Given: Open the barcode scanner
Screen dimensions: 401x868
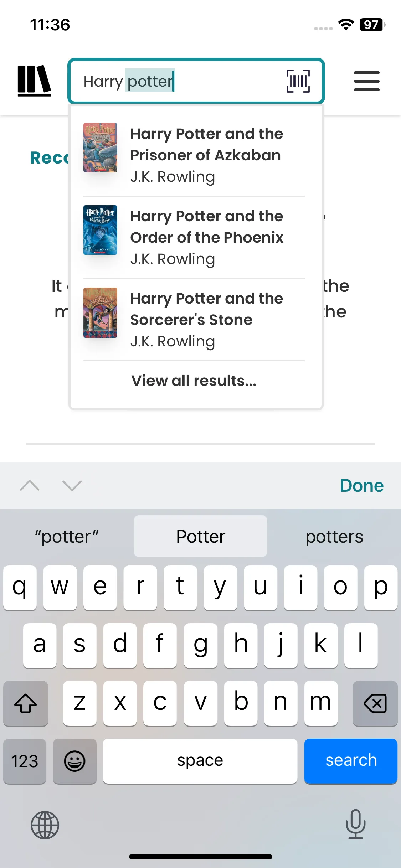Looking at the screenshot, I should (x=298, y=81).
